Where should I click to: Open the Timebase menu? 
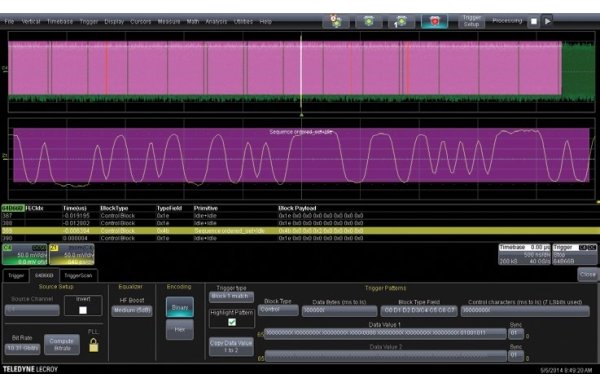(60, 21)
